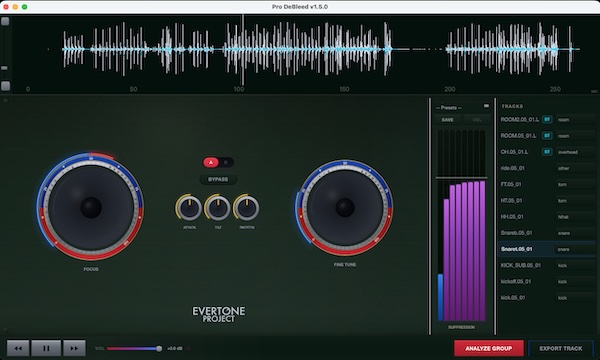600x360 pixels.
Task: Click top zoom button left of waveform
Action: click(5, 21)
